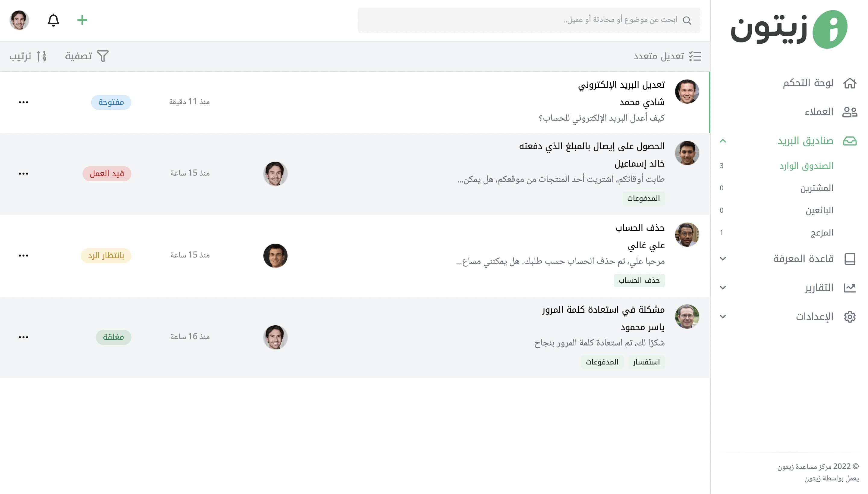The height and width of the screenshot is (494, 868).
Task: Click the sort arrows icon
Action: point(41,56)
